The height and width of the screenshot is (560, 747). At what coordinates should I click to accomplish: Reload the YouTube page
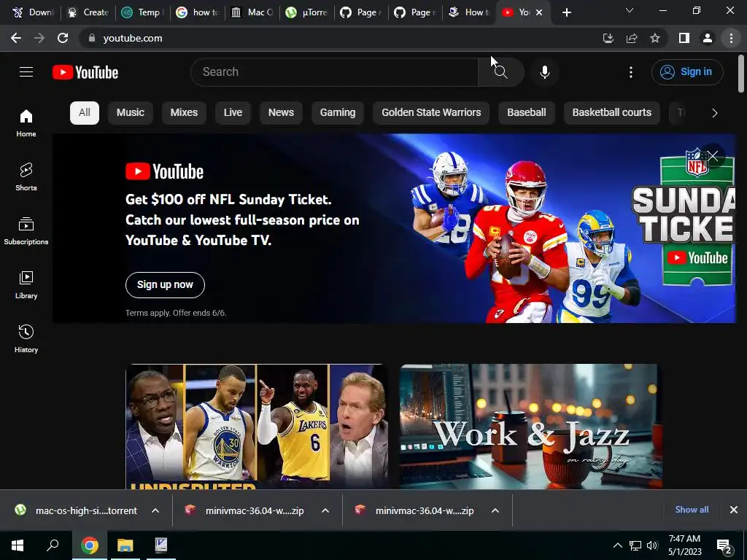[63, 38]
